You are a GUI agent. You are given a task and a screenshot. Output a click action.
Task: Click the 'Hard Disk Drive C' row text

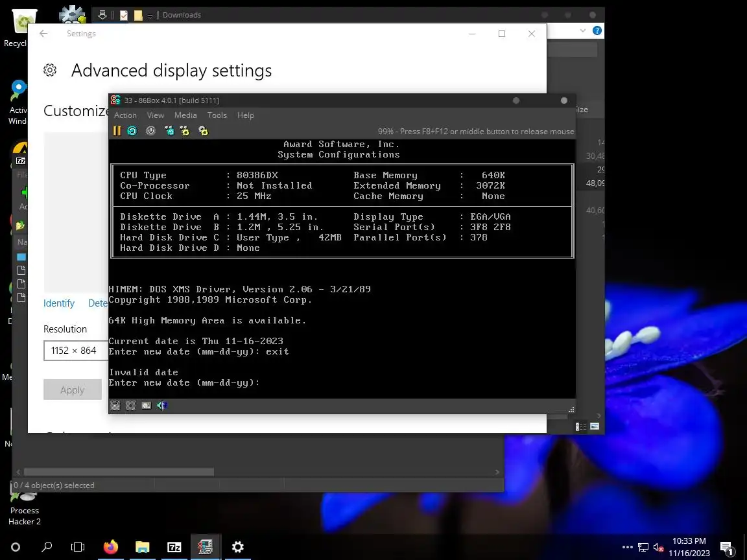tap(231, 238)
